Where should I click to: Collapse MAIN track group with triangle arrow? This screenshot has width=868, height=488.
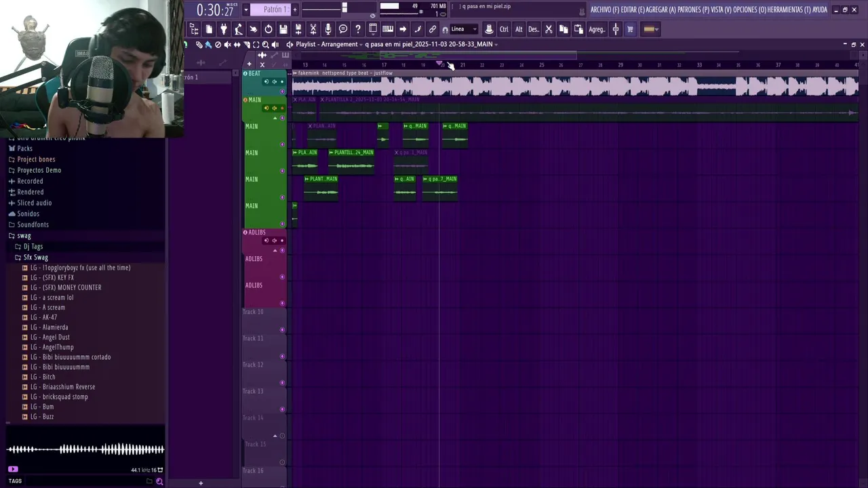click(275, 118)
